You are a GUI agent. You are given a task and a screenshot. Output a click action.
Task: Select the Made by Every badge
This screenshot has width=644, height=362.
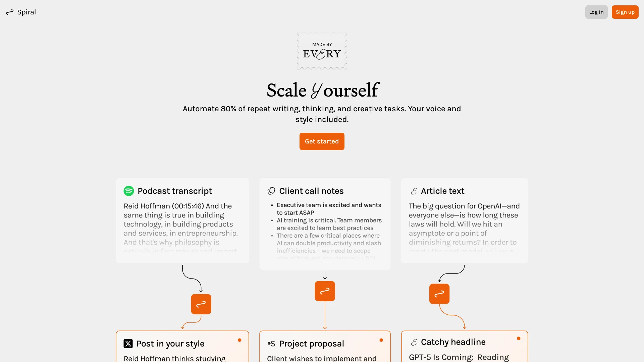(322, 51)
